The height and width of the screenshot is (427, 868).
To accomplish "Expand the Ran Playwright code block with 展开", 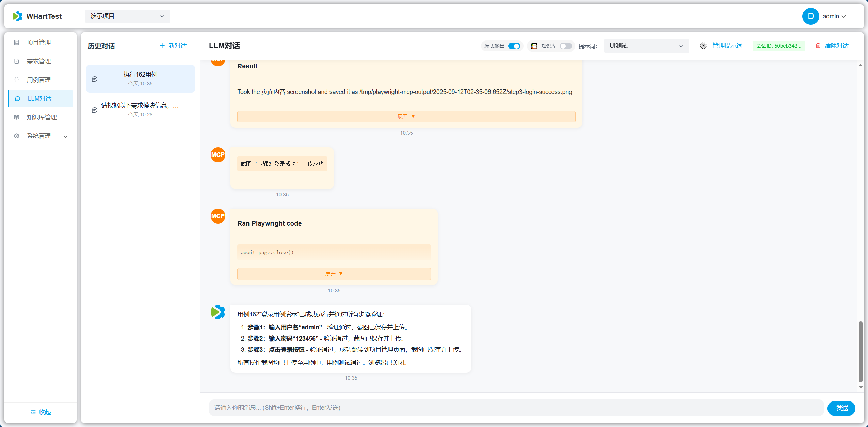I will coord(334,274).
